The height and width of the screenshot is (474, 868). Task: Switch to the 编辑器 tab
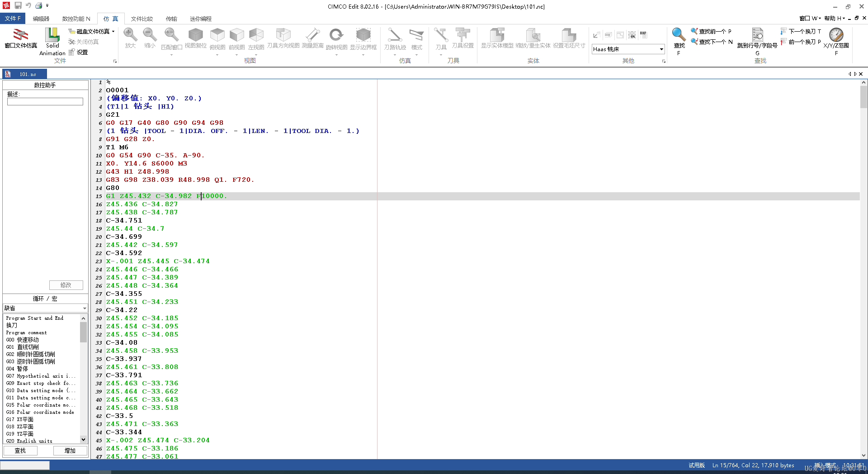tap(41, 19)
